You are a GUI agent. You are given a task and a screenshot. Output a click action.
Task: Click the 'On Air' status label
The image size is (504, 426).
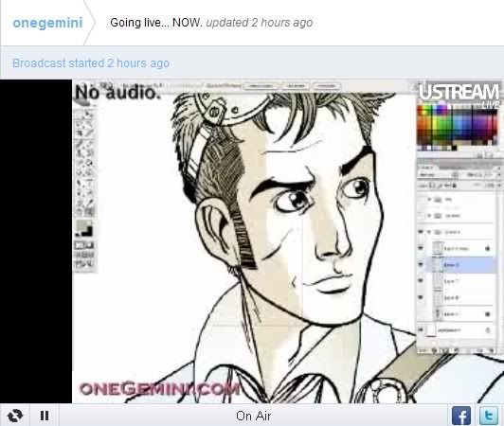click(253, 416)
